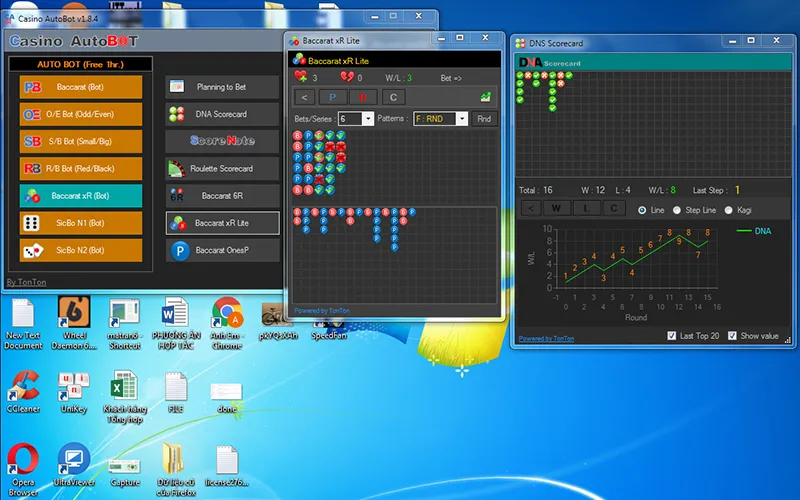This screenshot has height=500, width=800.
Task: Launch UniKey from the desktop
Action: [x=74, y=387]
